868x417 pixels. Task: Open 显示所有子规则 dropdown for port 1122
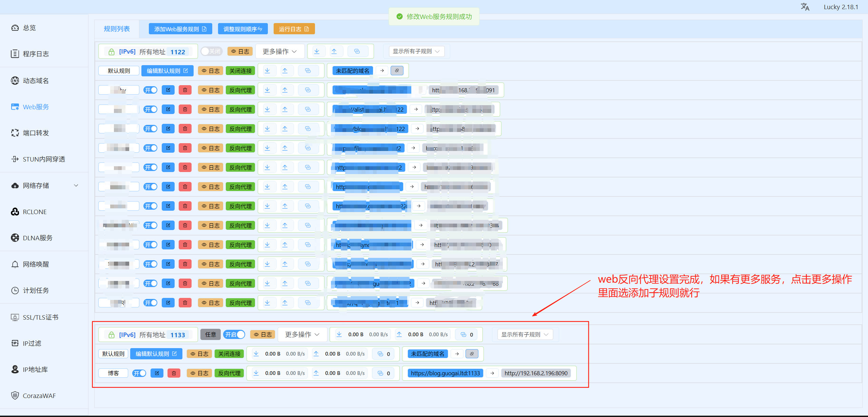coord(416,51)
